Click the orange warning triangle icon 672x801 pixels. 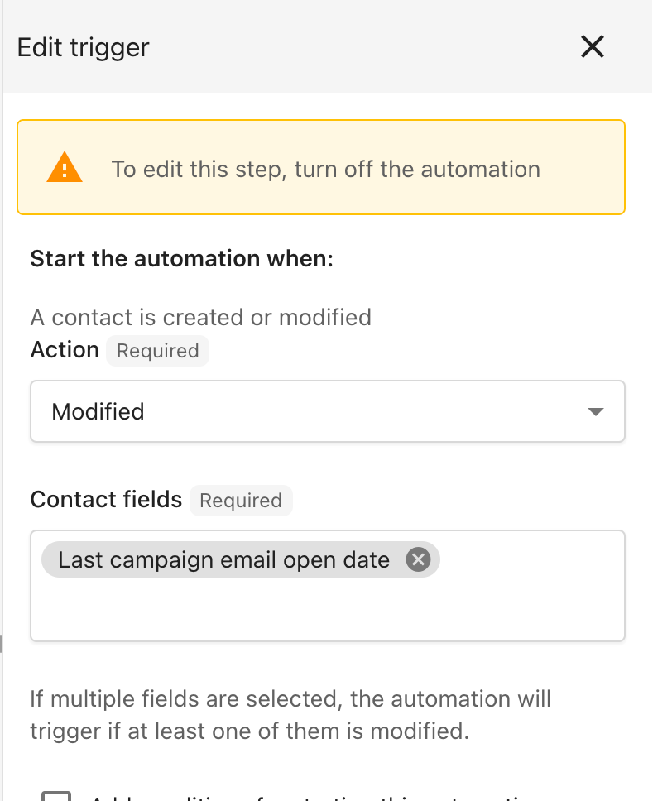pyautogui.click(x=65, y=170)
